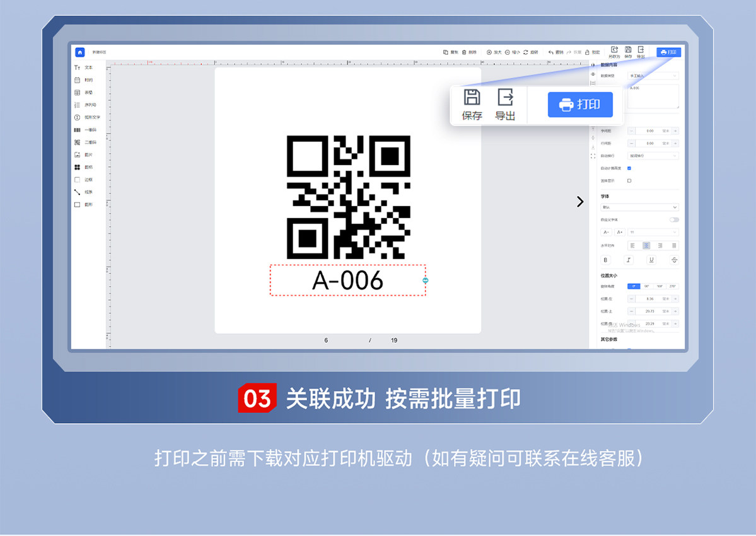
Task: Set rotation angle to 0°
Action: 634,286
